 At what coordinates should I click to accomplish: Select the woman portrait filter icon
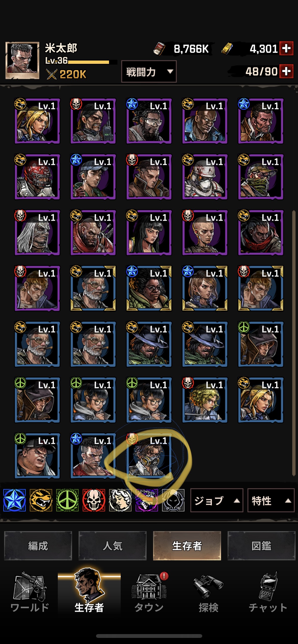point(120,500)
